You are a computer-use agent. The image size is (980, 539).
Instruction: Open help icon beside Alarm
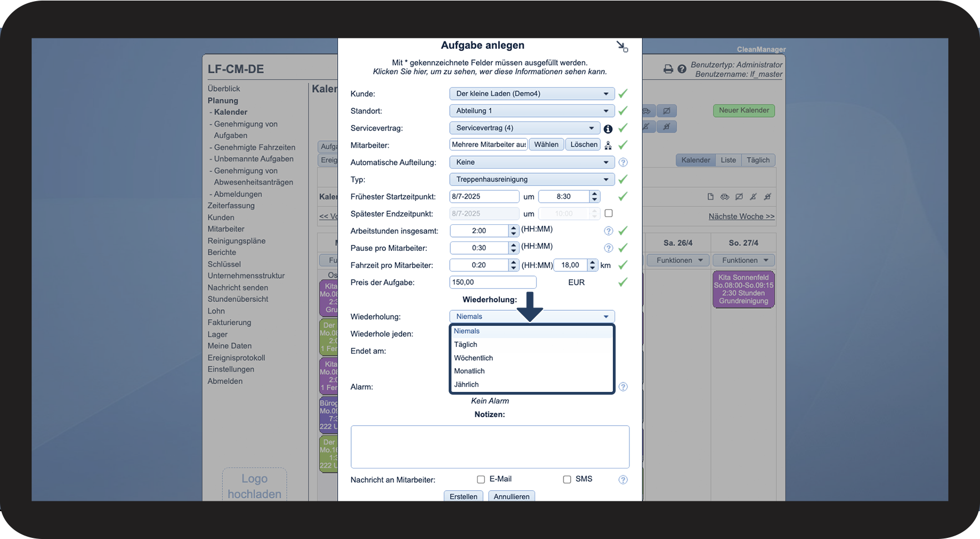pyautogui.click(x=623, y=387)
